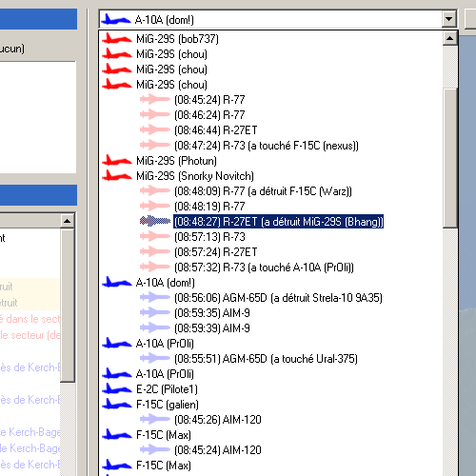Pick the 08:57:32 R-73 touched A-10A entry
This screenshot has height=476, width=476.
pyautogui.click(x=264, y=268)
